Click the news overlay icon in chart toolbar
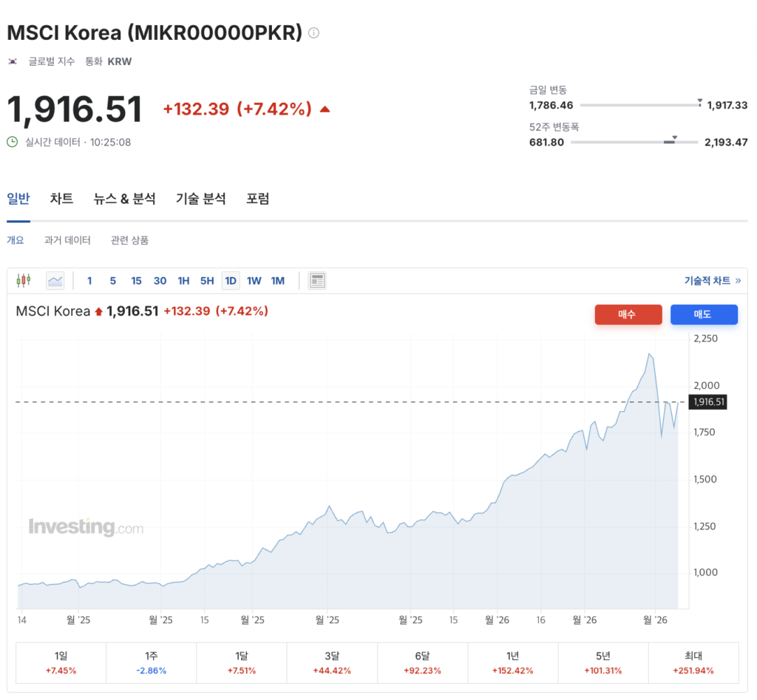Viewport: 757px width, 700px height. (x=317, y=281)
